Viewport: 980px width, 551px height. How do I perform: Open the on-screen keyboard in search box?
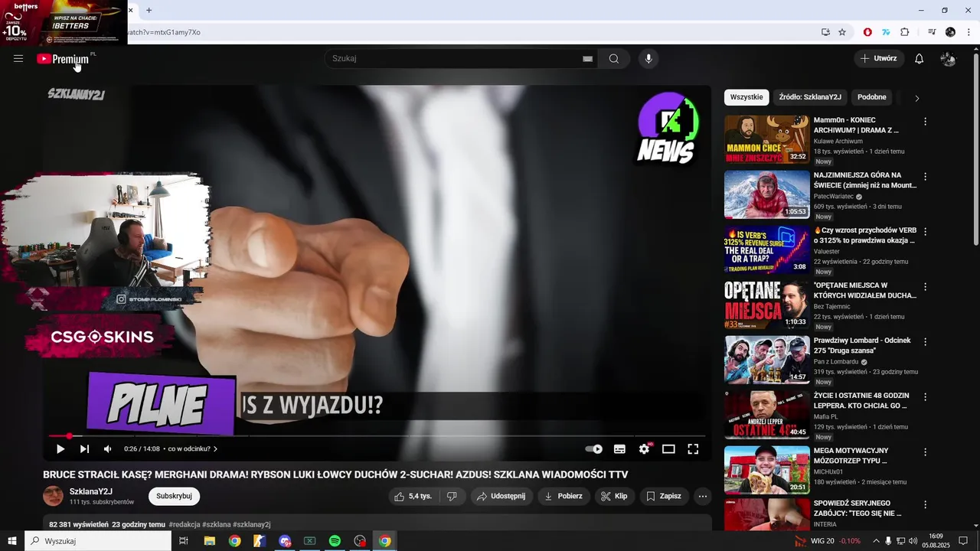(x=588, y=59)
